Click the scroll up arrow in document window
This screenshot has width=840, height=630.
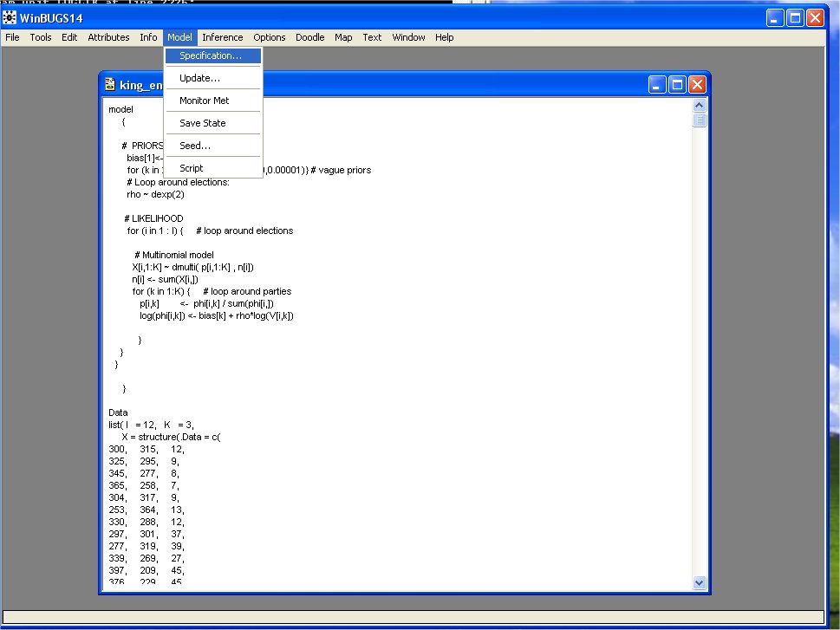[700, 106]
